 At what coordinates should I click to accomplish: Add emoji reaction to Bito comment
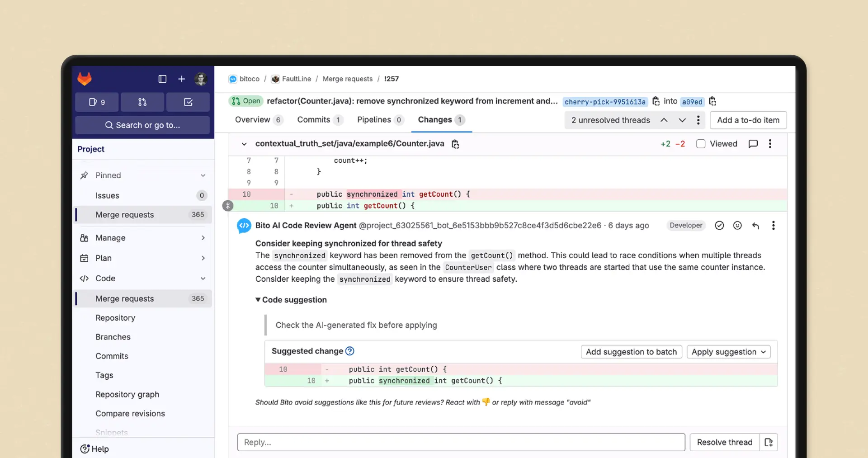coord(737,226)
